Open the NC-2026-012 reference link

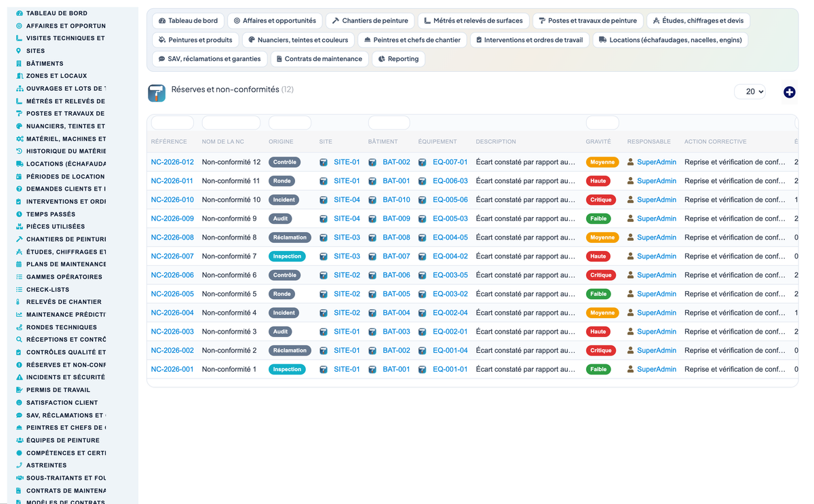[172, 162]
